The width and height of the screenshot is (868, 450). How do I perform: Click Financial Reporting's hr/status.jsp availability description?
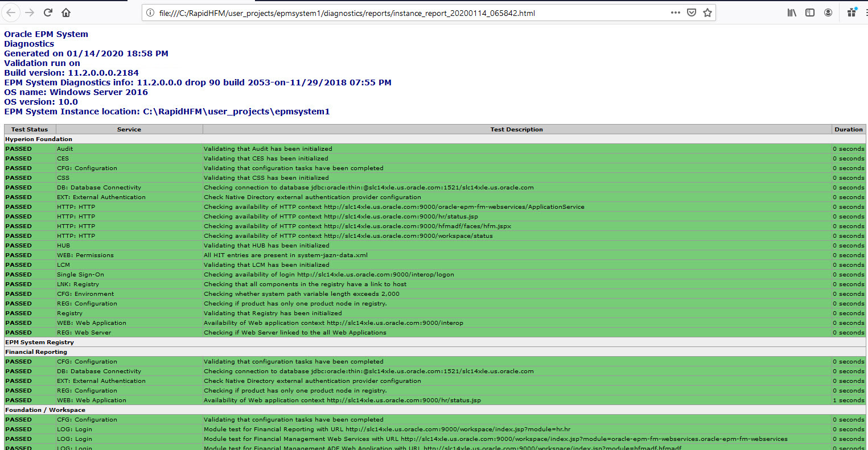[342, 400]
